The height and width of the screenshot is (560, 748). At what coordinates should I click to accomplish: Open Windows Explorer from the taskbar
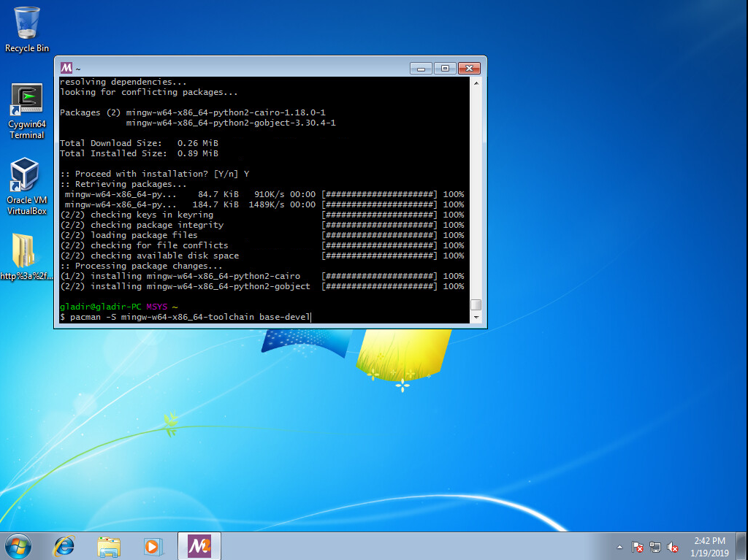pos(109,545)
